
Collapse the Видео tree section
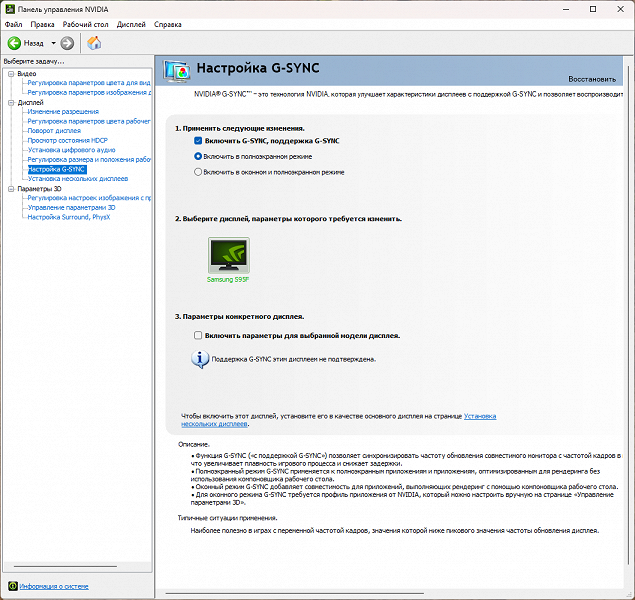click(x=11, y=74)
